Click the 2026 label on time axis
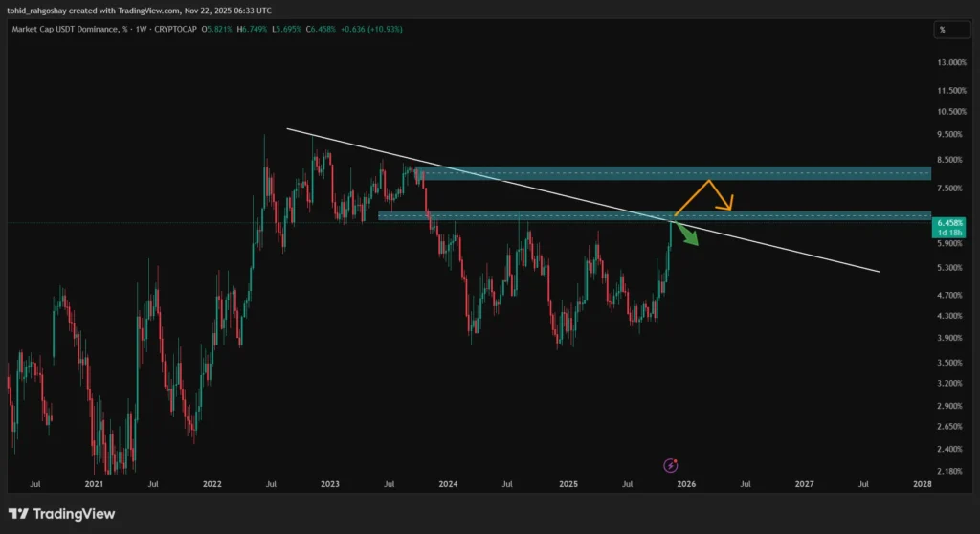Viewport: 980px width, 534px height. click(685, 484)
